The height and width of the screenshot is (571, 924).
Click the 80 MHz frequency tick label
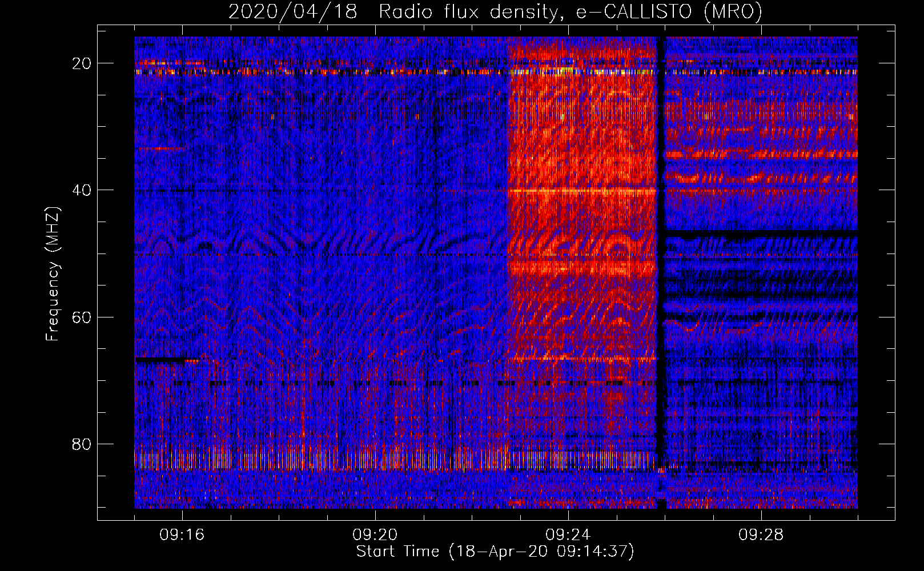[82, 444]
